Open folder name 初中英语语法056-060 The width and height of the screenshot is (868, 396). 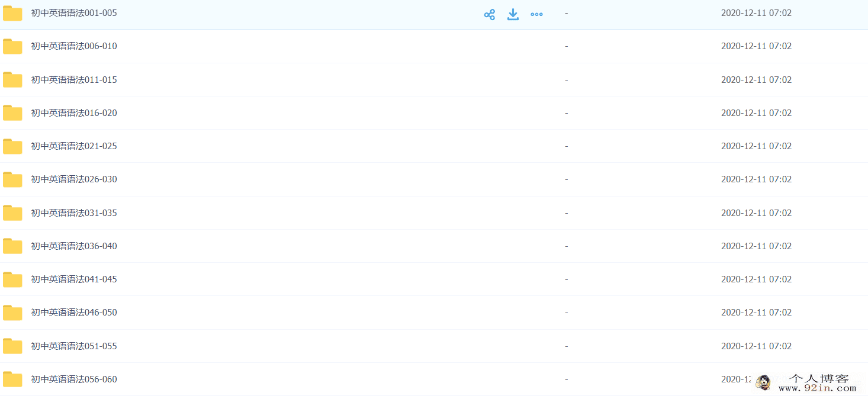pos(74,379)
